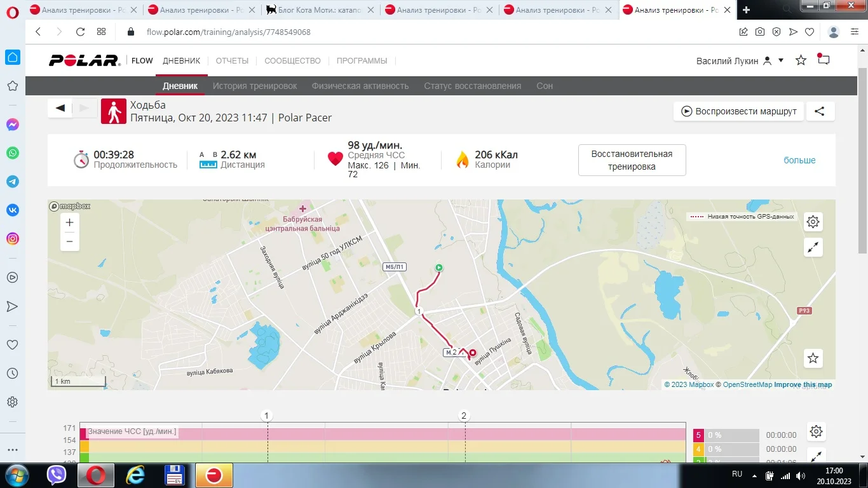The image size is (868, 488).
Task: Take a snapshot with the camera icon
Action: click(x=760, y=32)
